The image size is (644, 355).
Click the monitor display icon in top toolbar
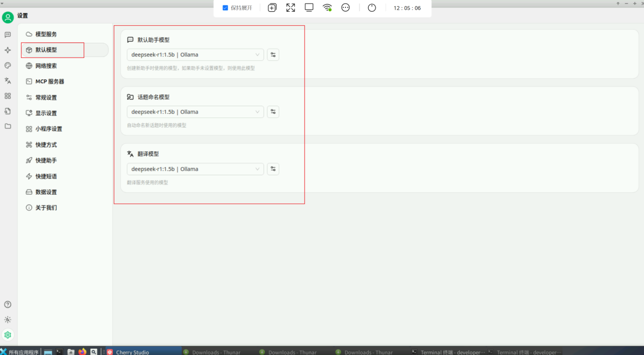coord(309,8)
